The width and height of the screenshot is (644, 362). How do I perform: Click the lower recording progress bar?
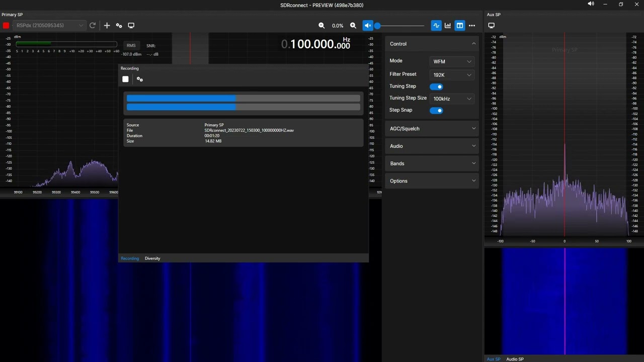click(244, 107)
